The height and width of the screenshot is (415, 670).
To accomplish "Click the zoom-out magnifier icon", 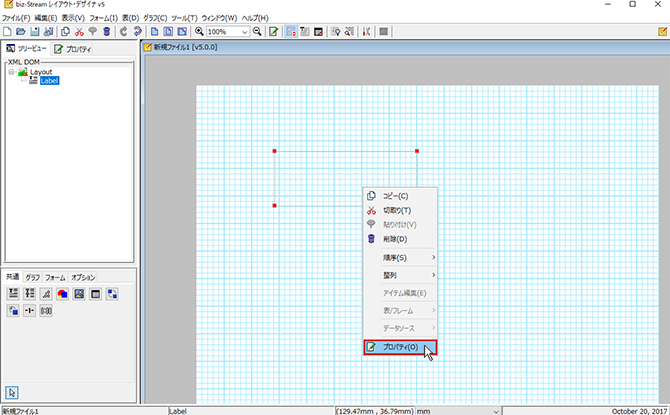I will [x=258, y=32].
